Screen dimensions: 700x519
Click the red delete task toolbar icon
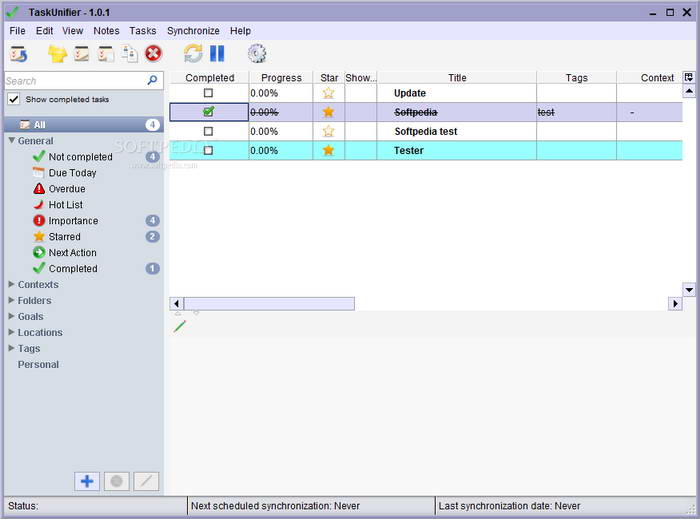tap(153, 54)
